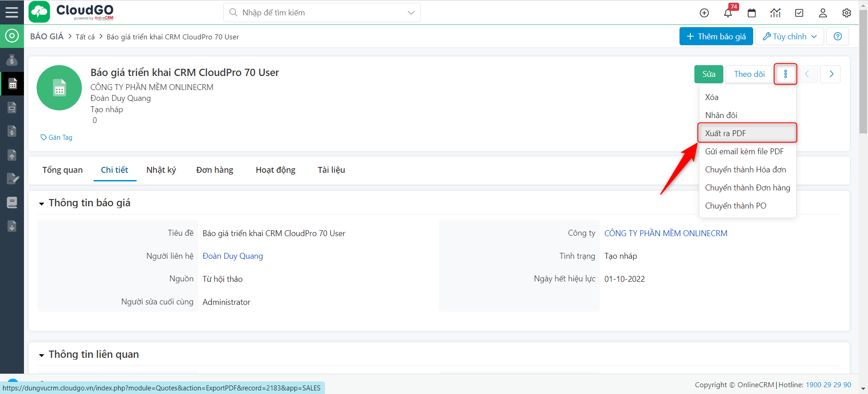The image size is (868, 394).
Task: Click the Sửa button
Action: point(708,74)
